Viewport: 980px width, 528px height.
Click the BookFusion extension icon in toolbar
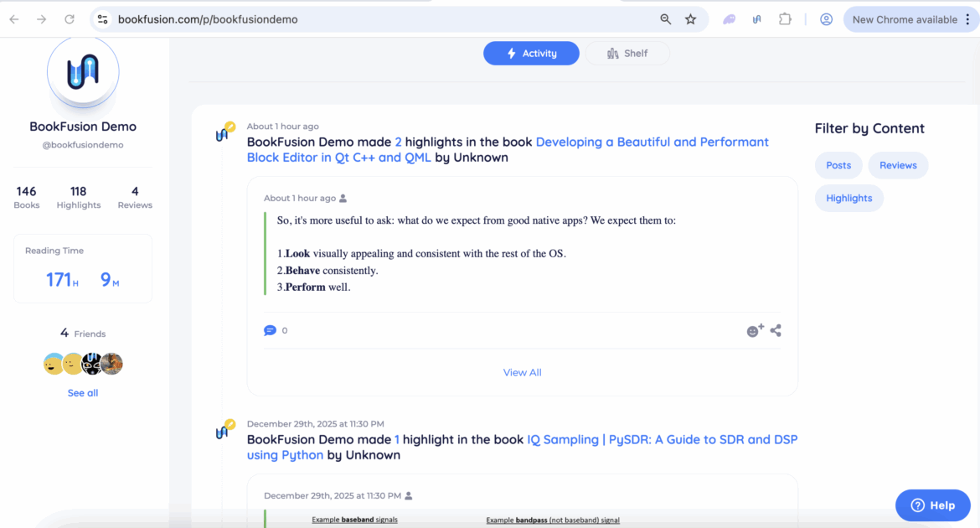pos(756,19)
